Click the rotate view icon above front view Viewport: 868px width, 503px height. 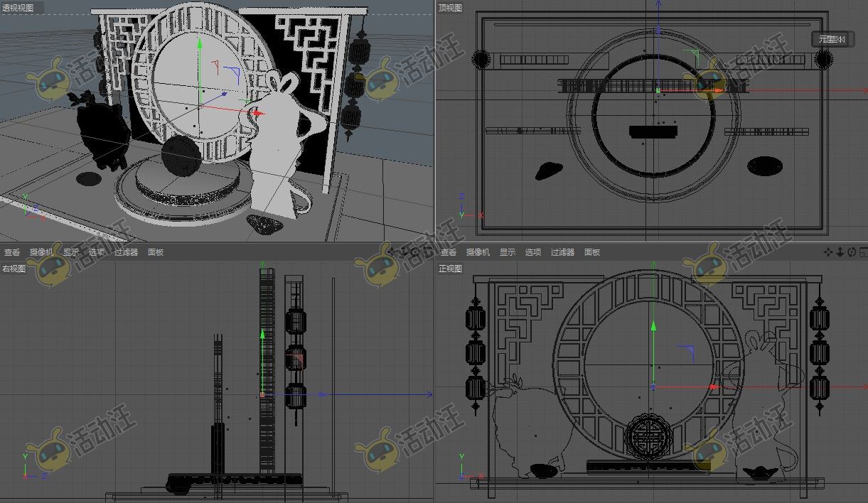(851, 252)
